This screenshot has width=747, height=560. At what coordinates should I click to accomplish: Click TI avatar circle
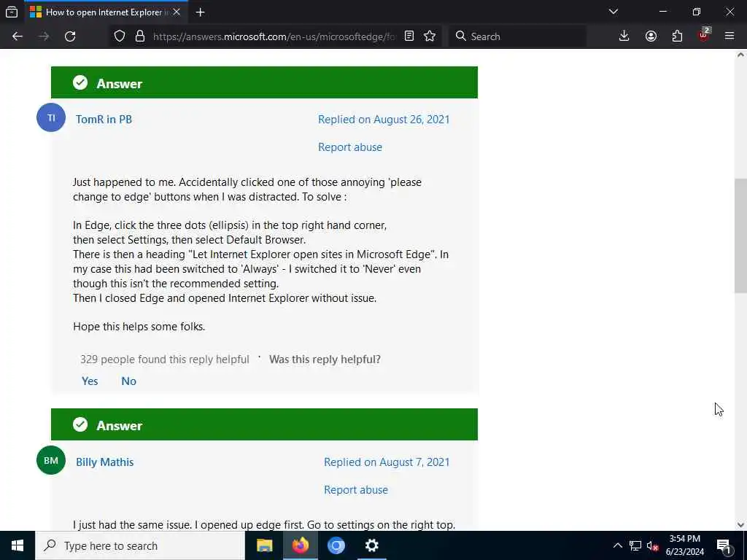click(x=51, y=117)
